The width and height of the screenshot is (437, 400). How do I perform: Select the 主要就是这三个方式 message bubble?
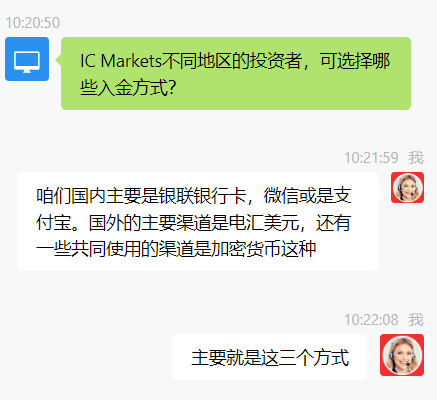coord(269,357)
